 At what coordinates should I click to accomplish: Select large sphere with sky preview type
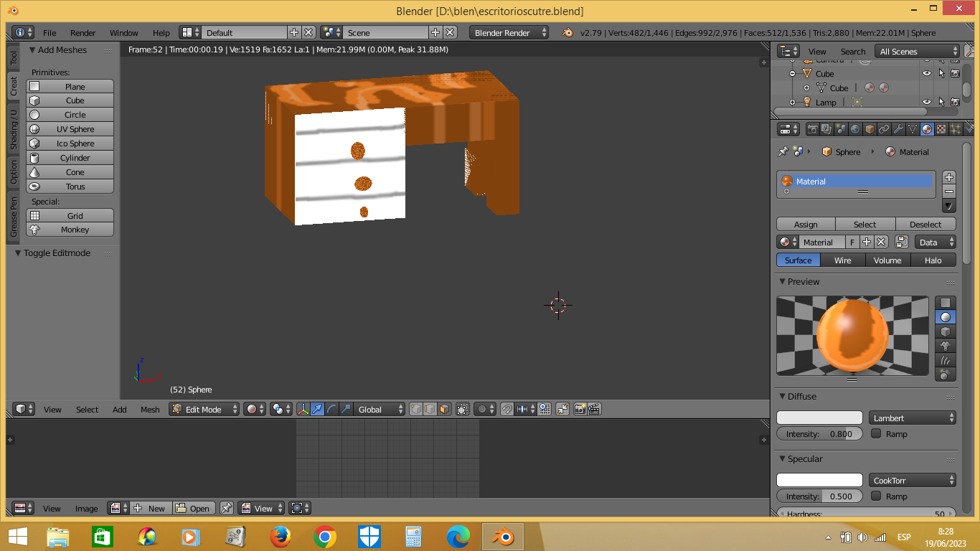[x=946, y=375]
